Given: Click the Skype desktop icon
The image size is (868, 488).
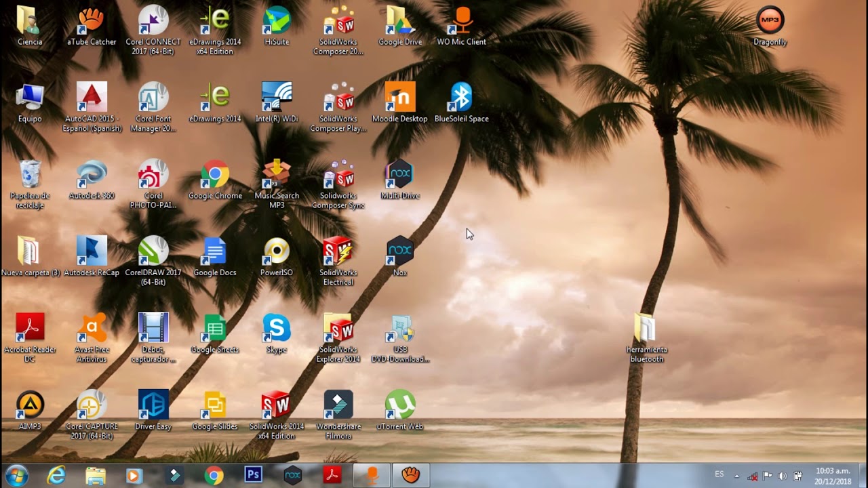Looking at the screenshot, I should pyautogui.click(x=277, y=334).
